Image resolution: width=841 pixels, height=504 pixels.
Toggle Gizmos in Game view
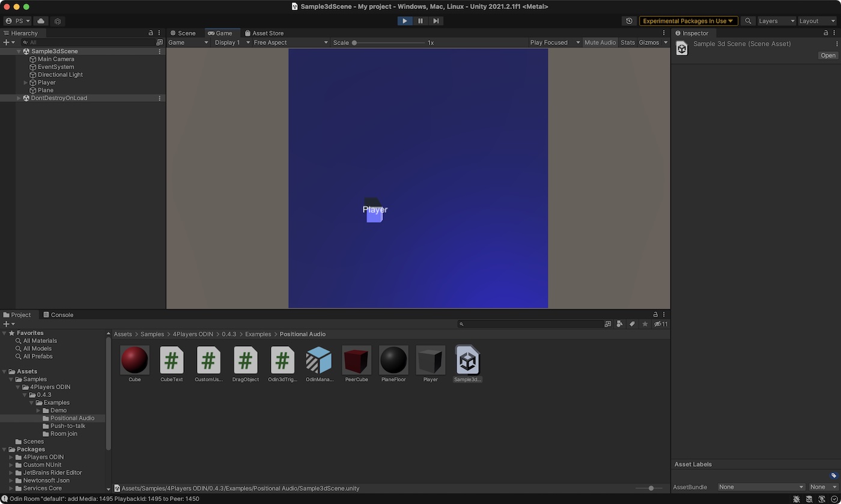pyautogui.click(x=649, y=43)
